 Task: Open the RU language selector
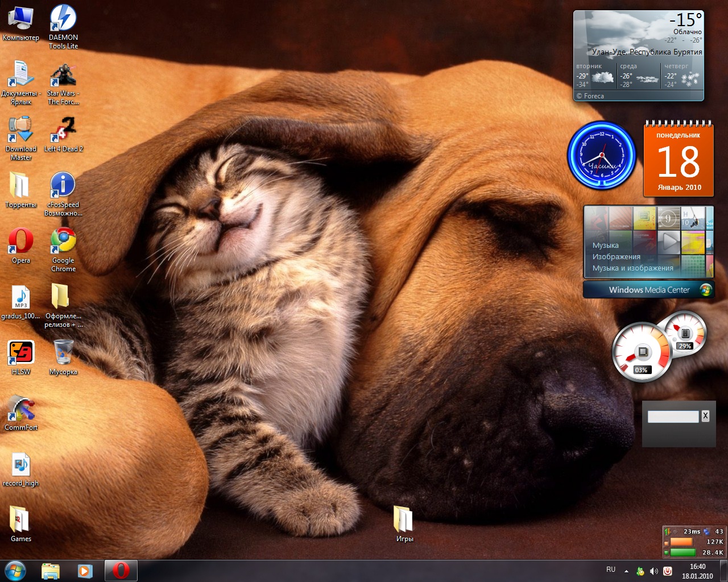pyautogui.click(x=611, y=569)
